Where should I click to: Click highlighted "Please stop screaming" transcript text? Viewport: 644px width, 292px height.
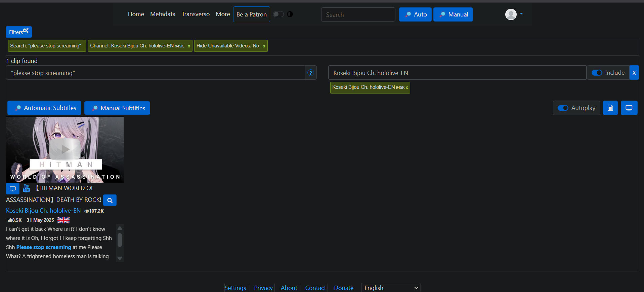tap(44, 247)
